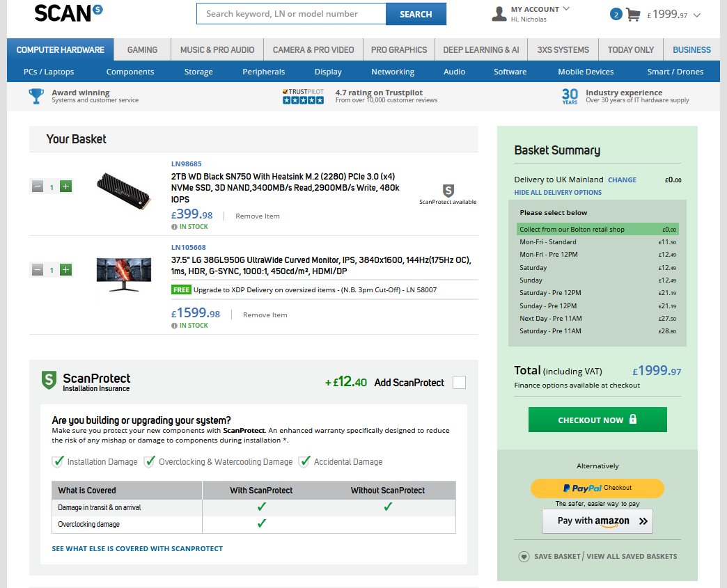Switch to the Camera & Pro Video tab
The width and height of the screenshot is (727, 588).
pyautogui.click(x=313, y=49)
